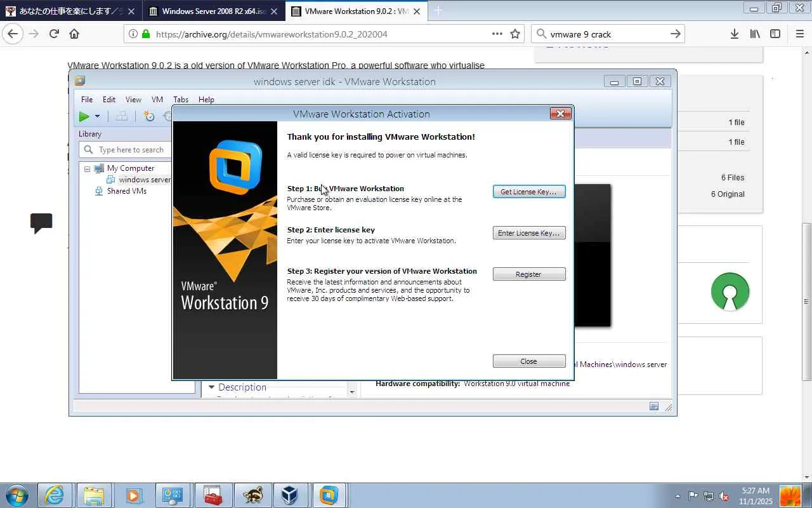This screenshot has height=508, width=812.
Task: Click the red toolbox taskbar icon
Action: click(212, 496)
